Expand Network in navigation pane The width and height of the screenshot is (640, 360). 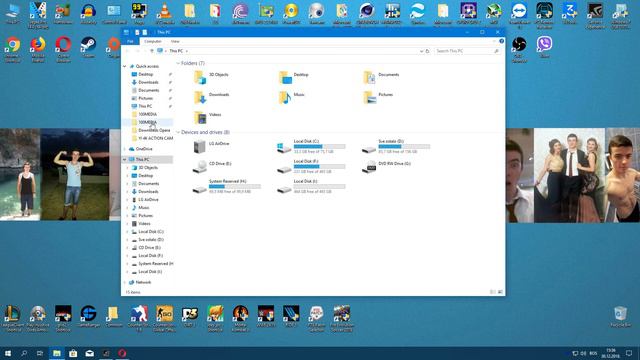(125, 282)
